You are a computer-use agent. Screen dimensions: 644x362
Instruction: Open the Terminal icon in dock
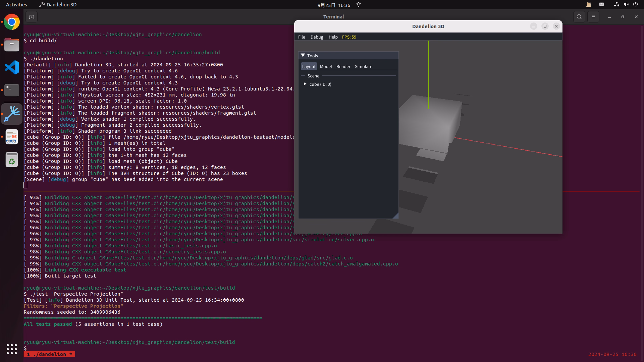pyautogui.click(x=12, y=90)
